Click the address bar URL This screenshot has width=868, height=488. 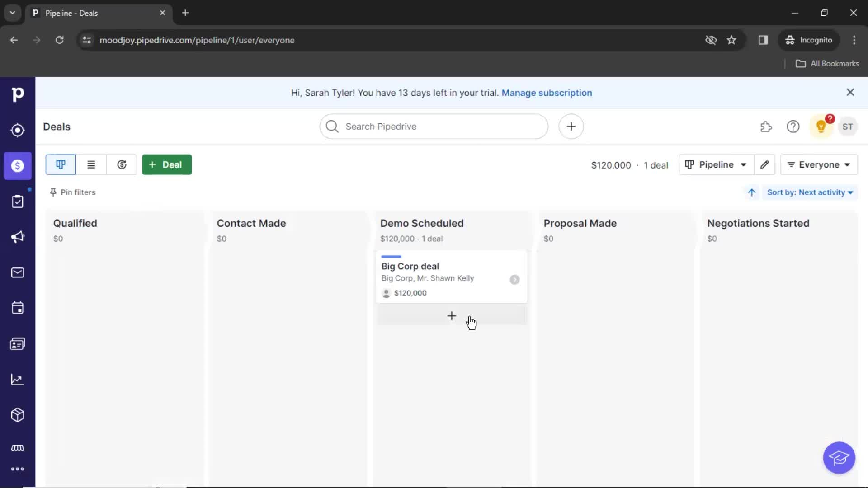point(197,40)
